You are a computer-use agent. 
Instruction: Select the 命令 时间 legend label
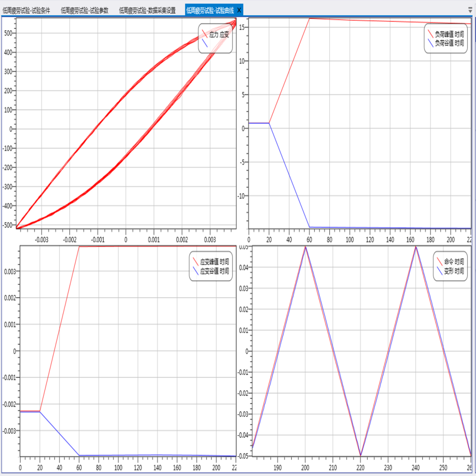coord(454,262)
